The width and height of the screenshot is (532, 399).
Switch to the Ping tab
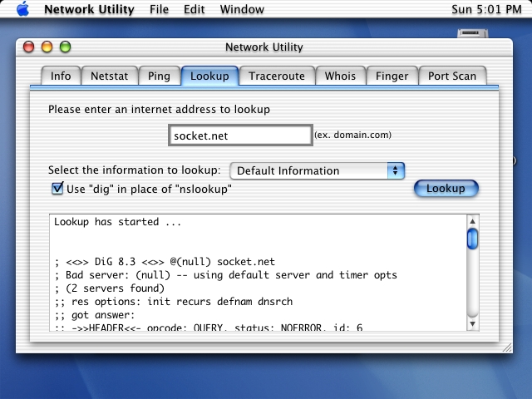click(x=159, y=76)
